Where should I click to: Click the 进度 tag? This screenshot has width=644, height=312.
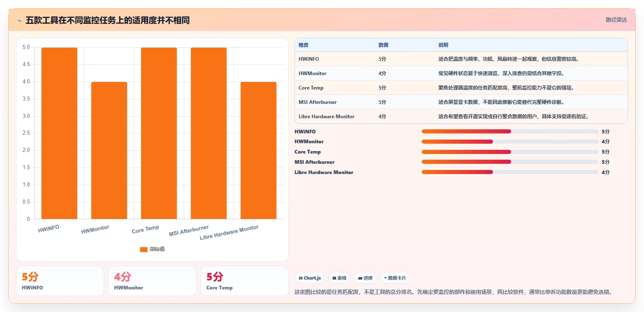(365, 278)
